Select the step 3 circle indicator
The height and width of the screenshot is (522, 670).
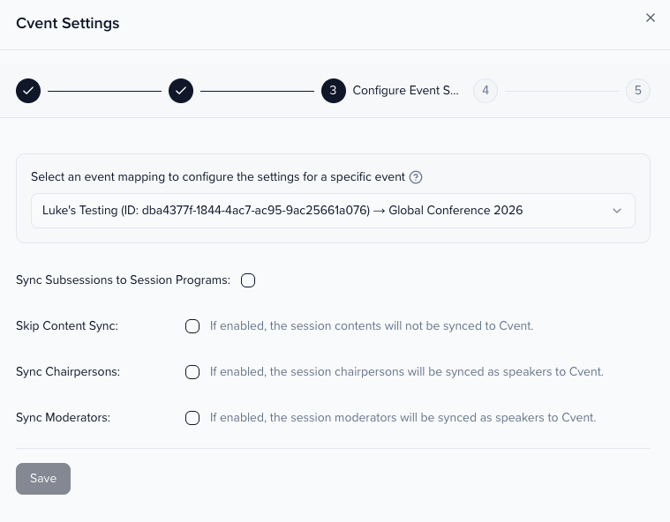pos(333,91)
